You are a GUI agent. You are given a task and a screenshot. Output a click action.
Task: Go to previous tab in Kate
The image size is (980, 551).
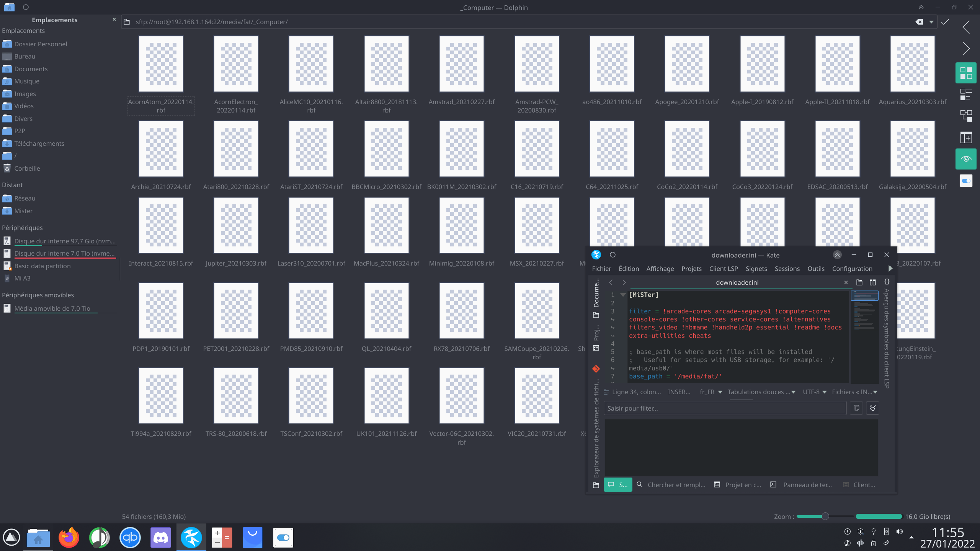point(611,282)
